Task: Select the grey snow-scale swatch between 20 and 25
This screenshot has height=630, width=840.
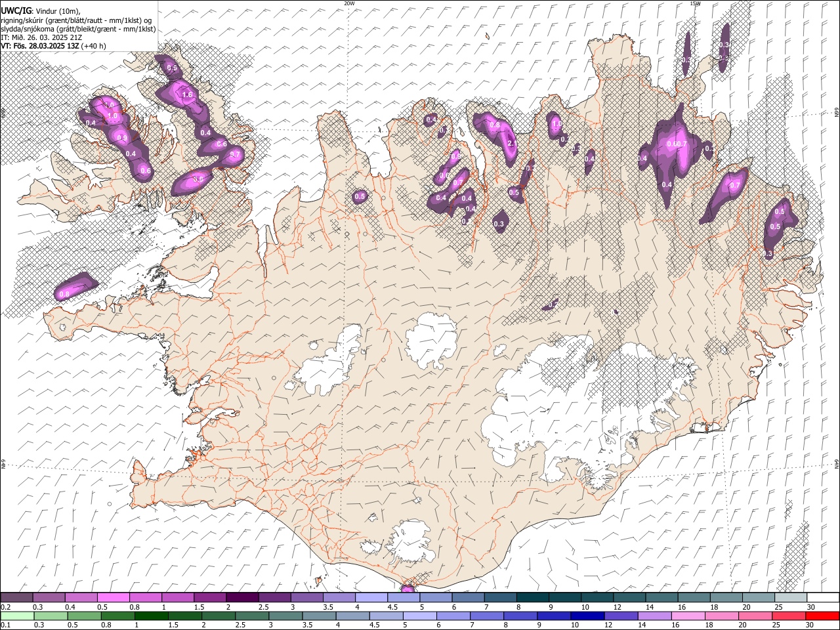Action: point(759,598)
